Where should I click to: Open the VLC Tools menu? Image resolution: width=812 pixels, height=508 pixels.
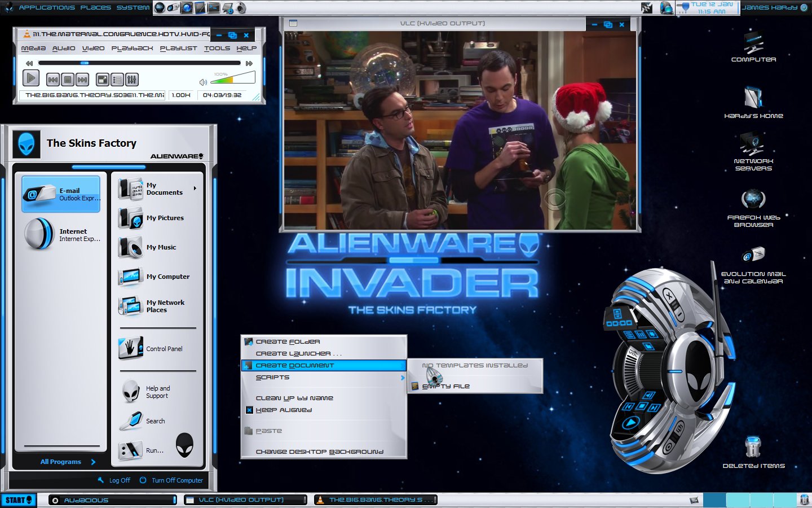(x=217, y=49)
